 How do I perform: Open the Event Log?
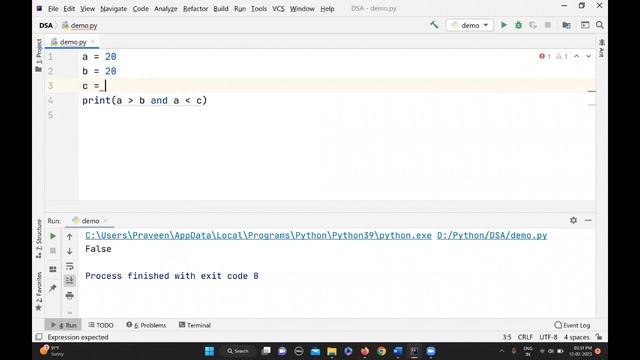[x=572, y=325]
